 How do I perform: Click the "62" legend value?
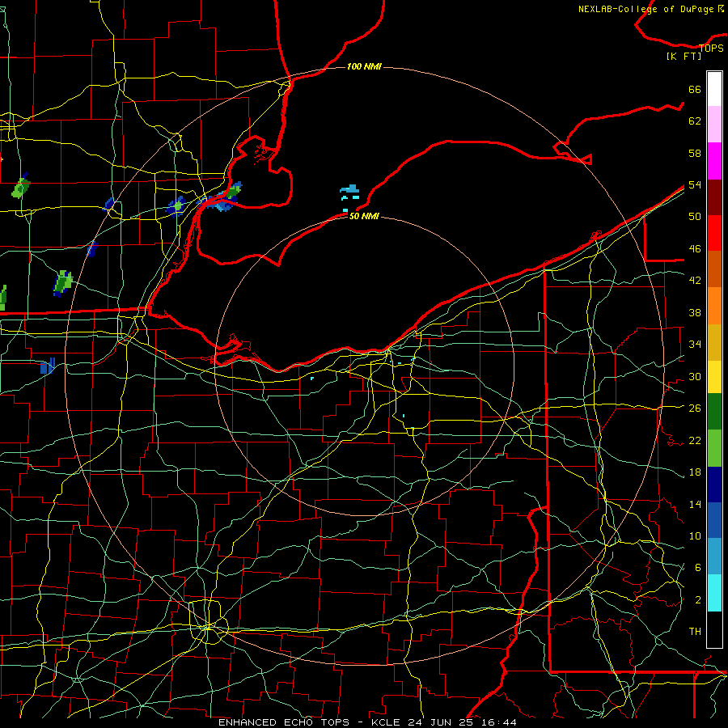[695, 121]
